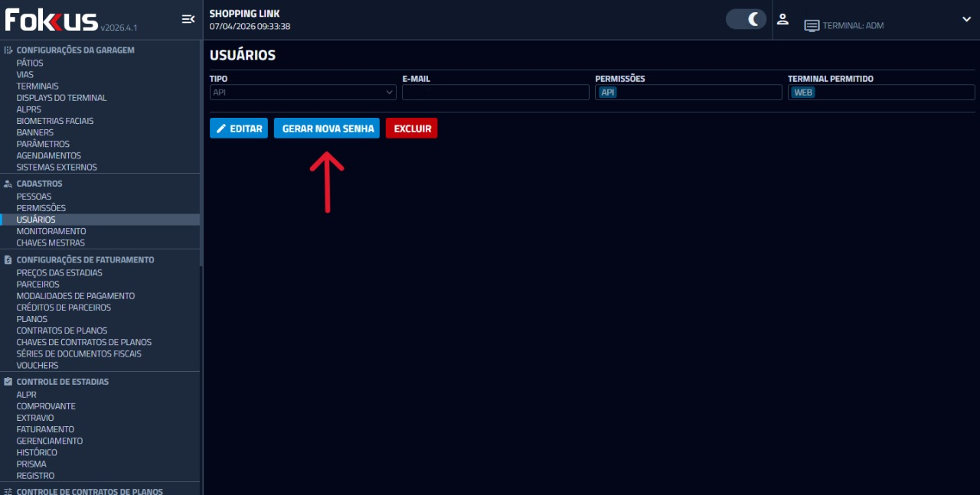Viewport: 980px width, 495px height.
Task: Collapse the sidebar with the hamburger icon
Action: 188,19
